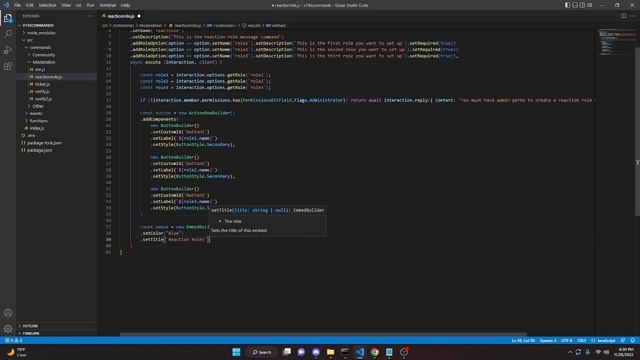640x360 pixels.
Task: Open package.json in the file tree
Action: pos(40,150)
